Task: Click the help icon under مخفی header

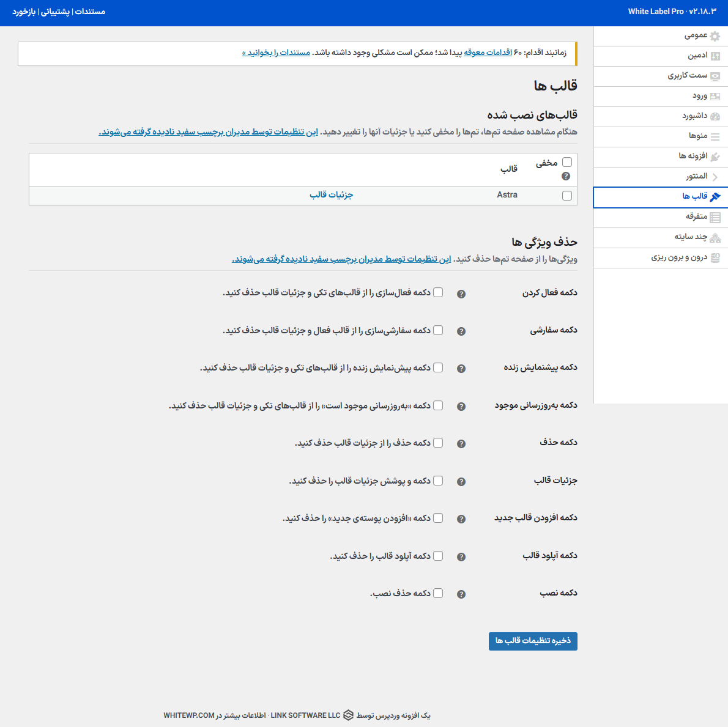Action: [566, 176]
